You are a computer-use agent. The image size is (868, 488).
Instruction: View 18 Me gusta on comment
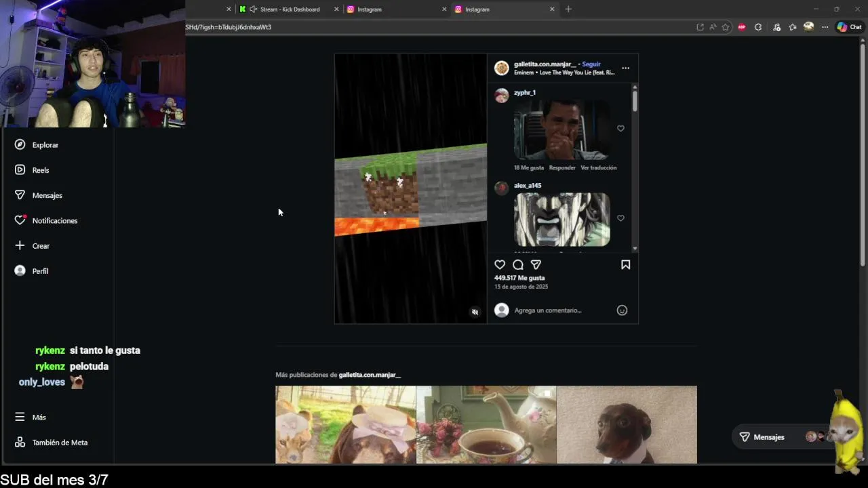[x=529, y=167]
